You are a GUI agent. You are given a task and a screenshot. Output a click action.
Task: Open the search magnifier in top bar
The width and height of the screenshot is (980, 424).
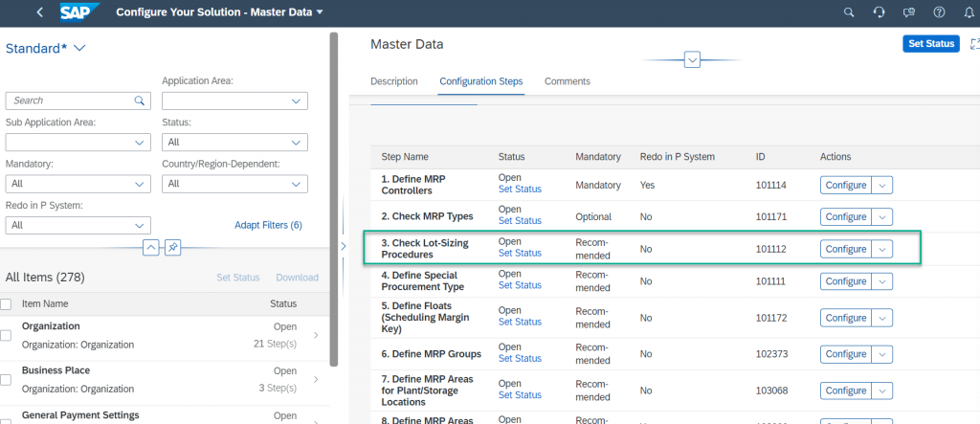pos(849,11)
